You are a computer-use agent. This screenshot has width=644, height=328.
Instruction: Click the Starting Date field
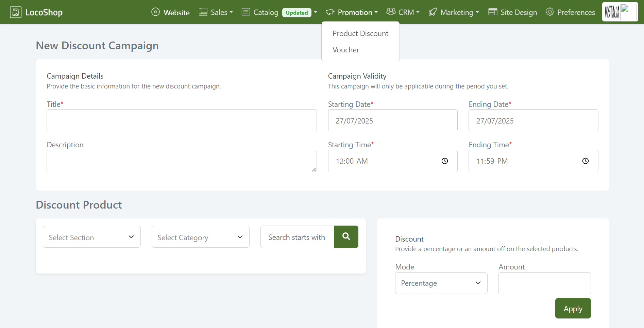point(392,120)
